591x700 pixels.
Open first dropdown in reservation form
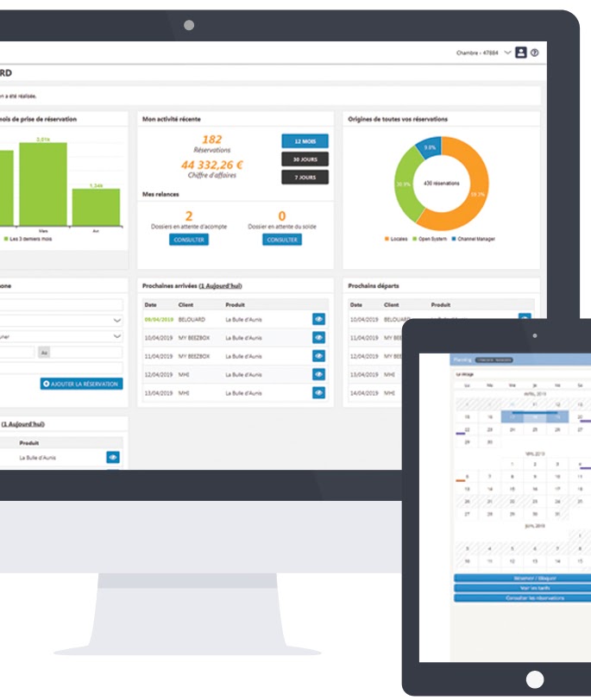click(116, 321)
